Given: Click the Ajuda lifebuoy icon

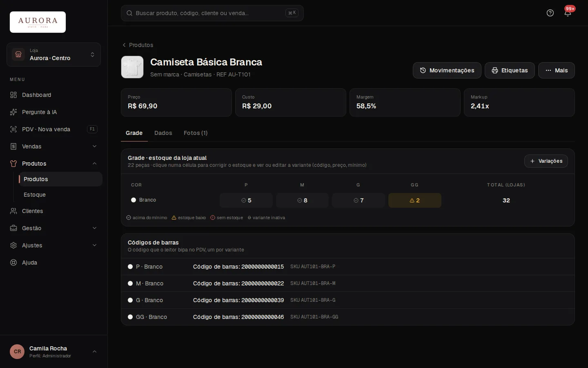Looking at the screenshot, I should tap(13, 263).
